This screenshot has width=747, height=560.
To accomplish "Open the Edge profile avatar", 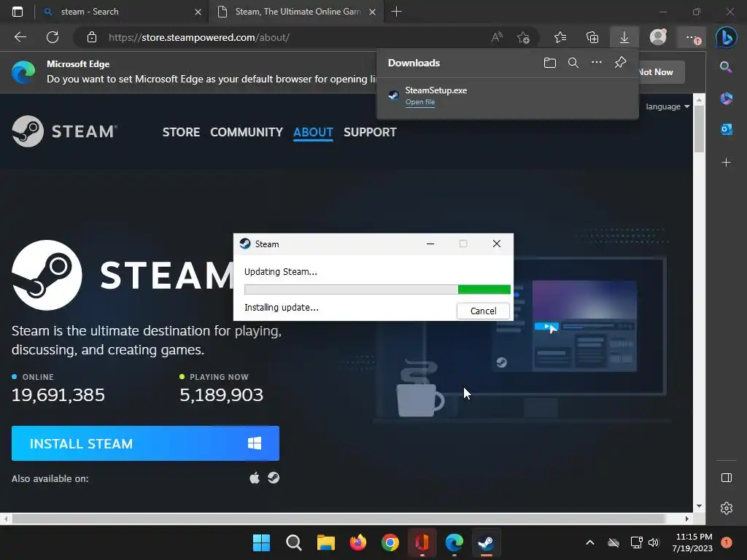I will (658, 37).
